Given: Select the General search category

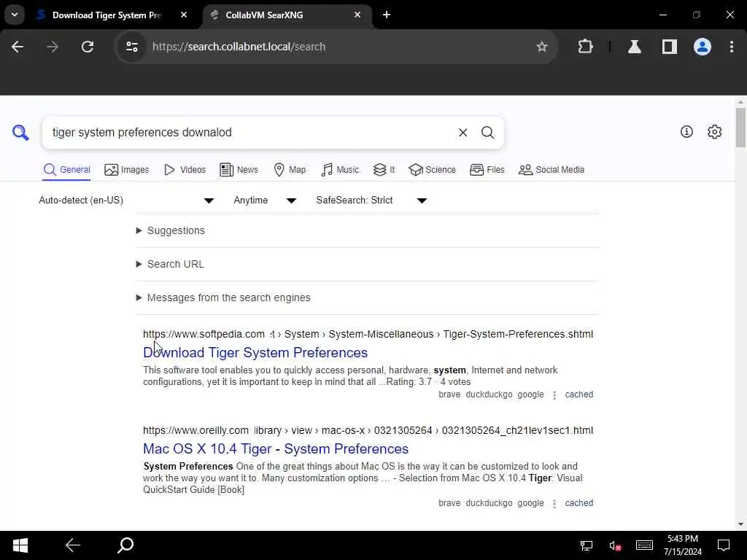Looking at the screenshot, I should 66,170.
